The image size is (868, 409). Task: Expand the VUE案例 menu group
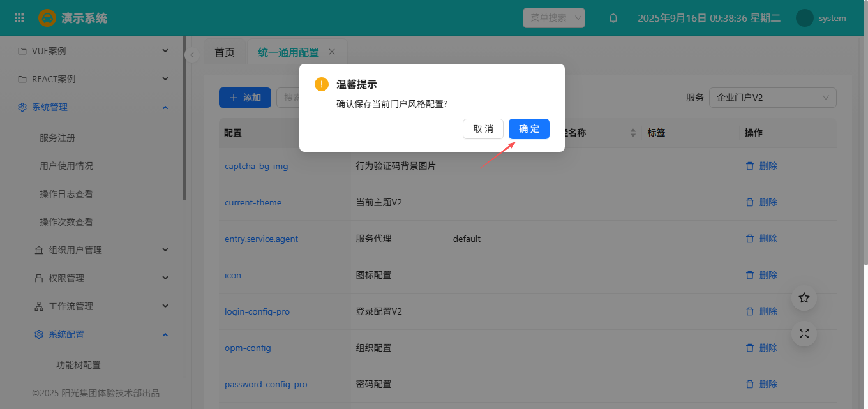pos(93,51)
